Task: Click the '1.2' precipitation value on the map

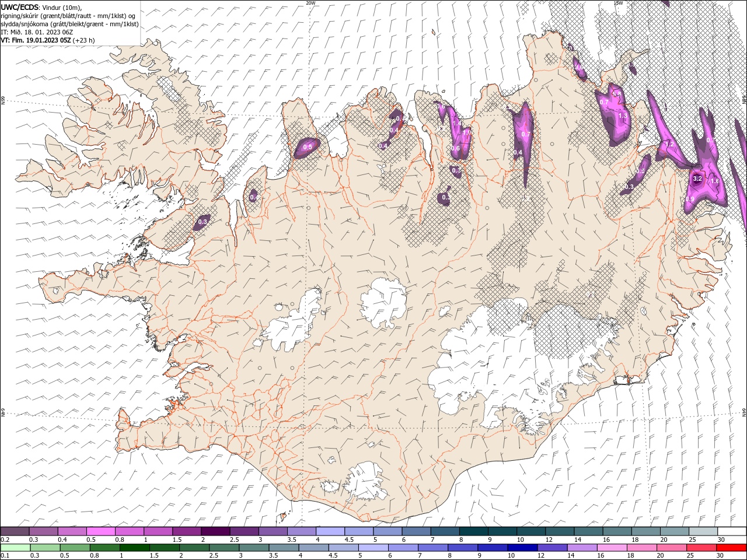Action: pos(670,144)
